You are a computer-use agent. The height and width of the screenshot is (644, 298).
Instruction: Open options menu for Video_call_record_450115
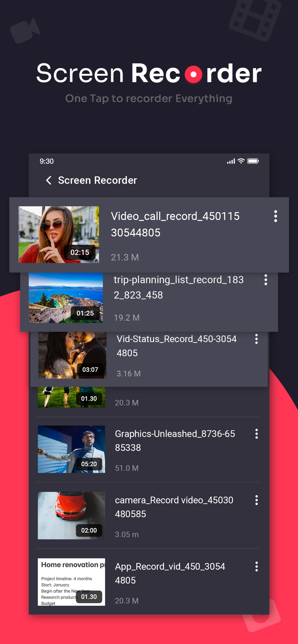point(275,216)
